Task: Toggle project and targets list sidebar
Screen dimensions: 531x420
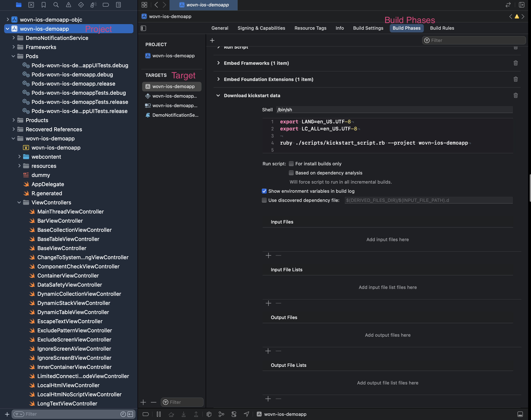Action: tap(143, 28)
